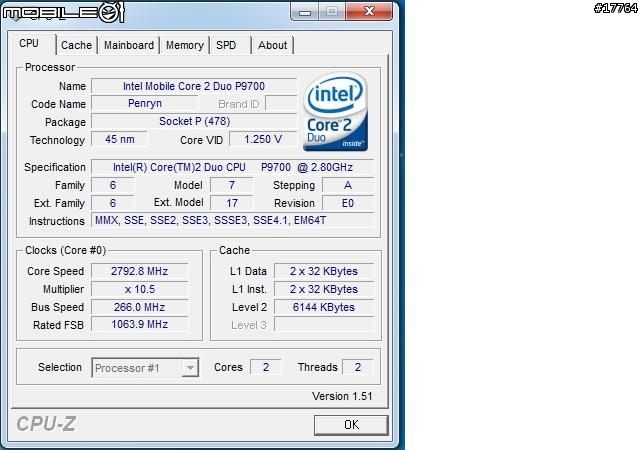Click the Code Name value Penryn

tap(144, 103)
